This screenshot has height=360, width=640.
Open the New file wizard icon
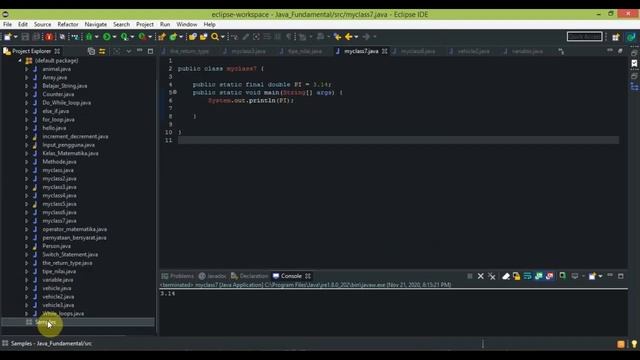point(7,37)
